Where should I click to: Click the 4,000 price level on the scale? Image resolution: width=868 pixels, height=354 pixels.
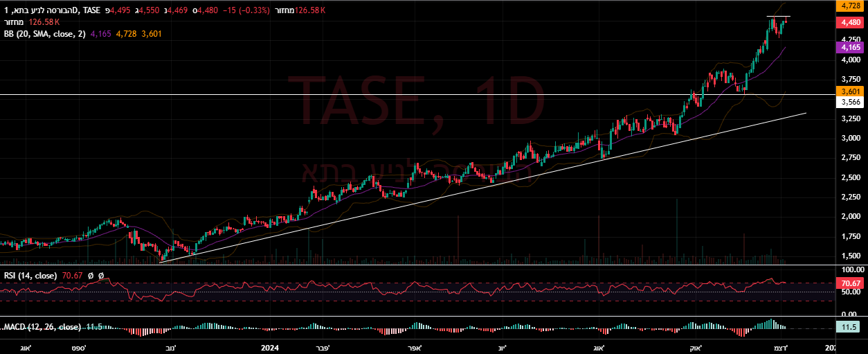[x=851, y=60]
